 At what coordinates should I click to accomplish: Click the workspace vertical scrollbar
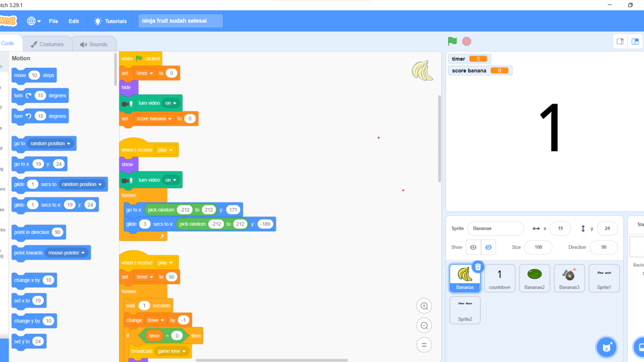pyautogui.click(x=439, y=139)
